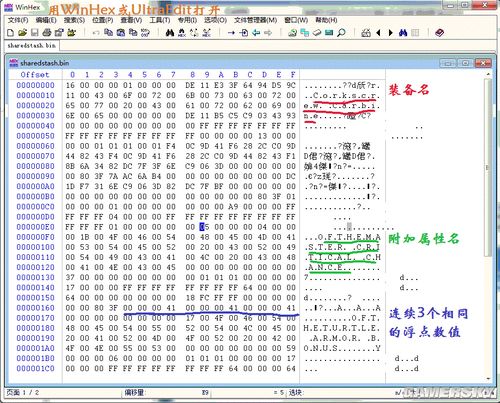Click the Save floppy disk icon
This screenshot has height=403, width=500.
(35, 33)
